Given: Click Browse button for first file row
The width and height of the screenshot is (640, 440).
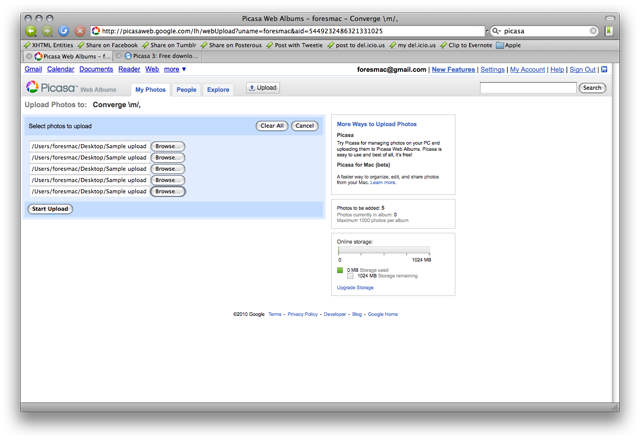Looking at the screenshot, I should [x=168, y=146].
